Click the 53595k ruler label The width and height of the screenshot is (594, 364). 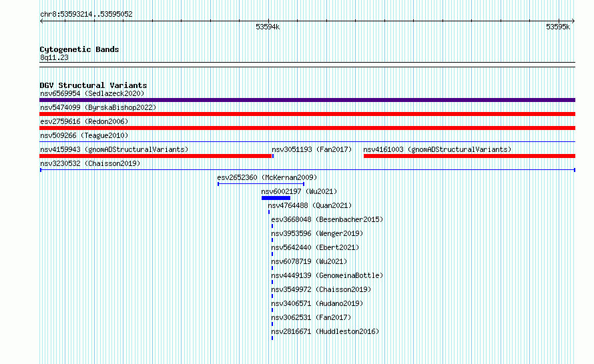(558, 27)
